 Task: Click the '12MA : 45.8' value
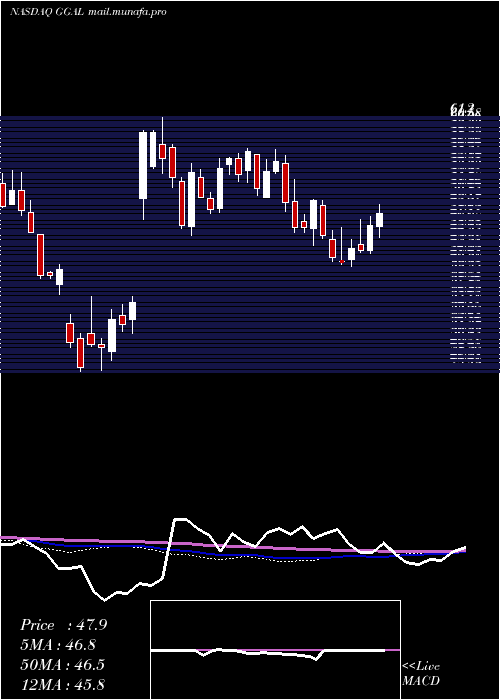pos(62,684)
